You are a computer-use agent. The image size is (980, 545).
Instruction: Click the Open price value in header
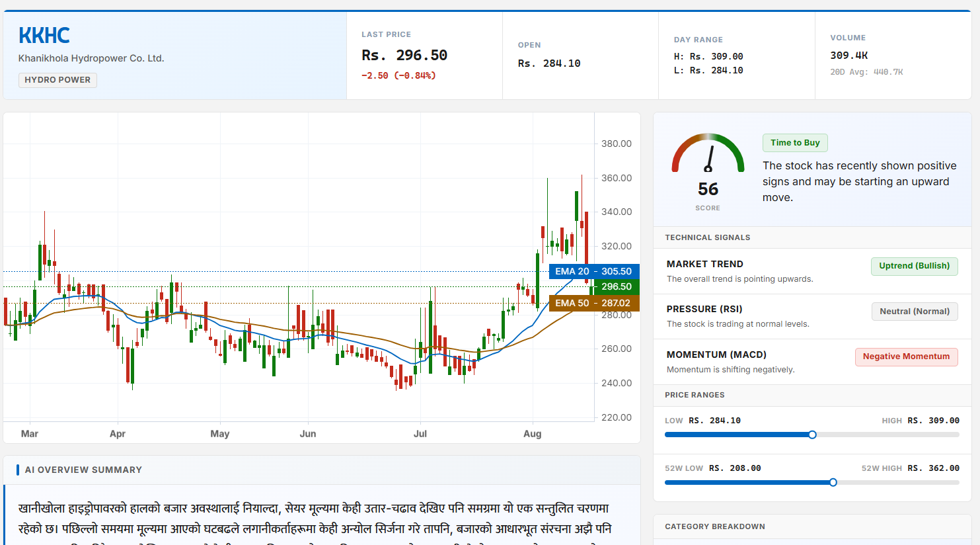pyautogui.click(x=549, y=63)
